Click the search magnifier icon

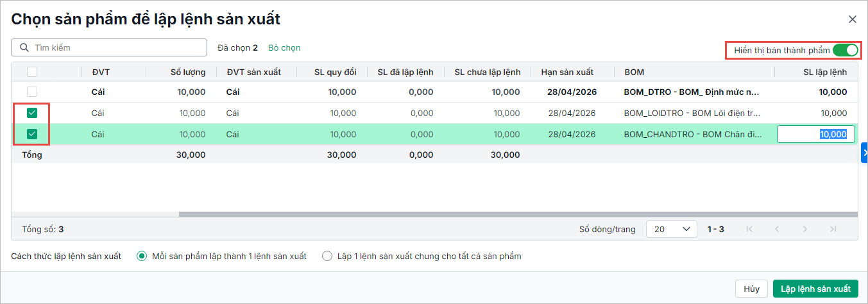pos(24,48)
